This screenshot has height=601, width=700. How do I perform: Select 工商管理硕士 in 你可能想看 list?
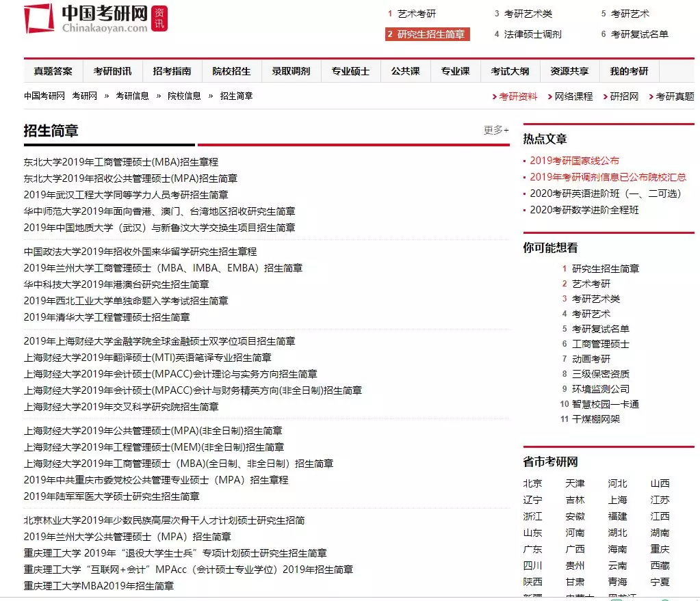[600, 344]
